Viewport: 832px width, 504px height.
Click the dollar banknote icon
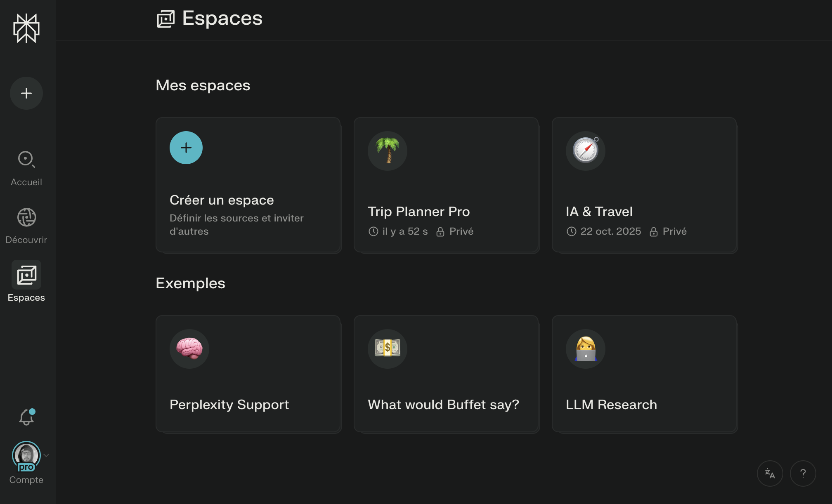click(x=388, y=349)
